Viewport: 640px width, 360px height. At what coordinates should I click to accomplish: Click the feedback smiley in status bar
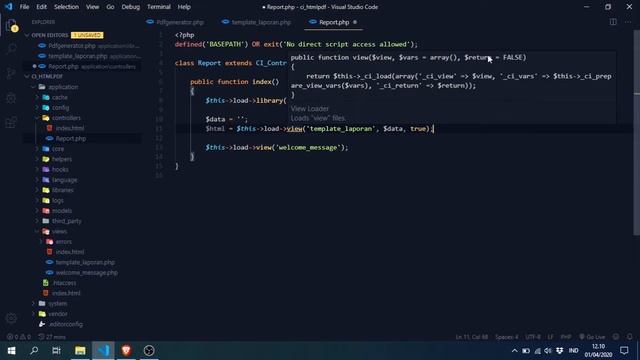click(x=616, y=337)
